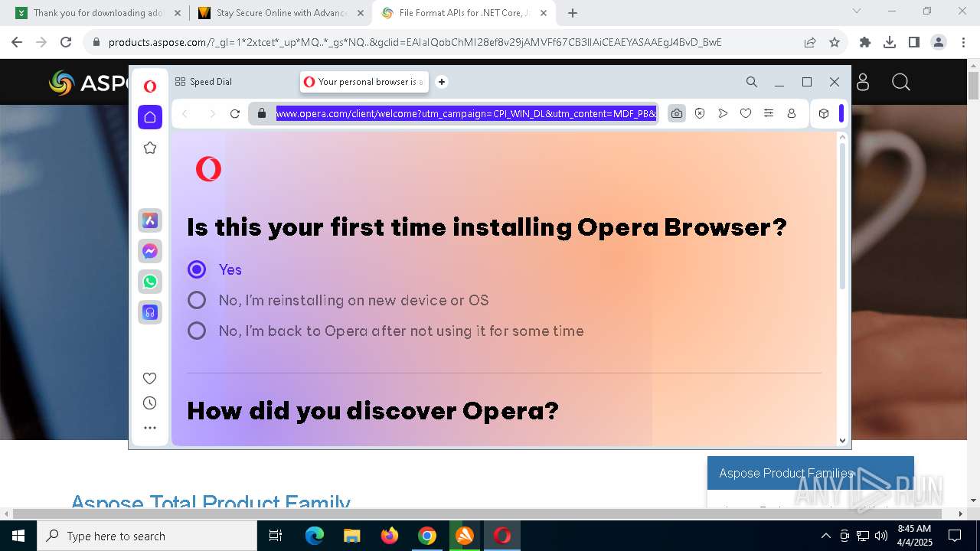The height and width of the screenshot is (551, 980).
Task: Click the heart icon in Opera address bar
Action: (x=746, y=113)
